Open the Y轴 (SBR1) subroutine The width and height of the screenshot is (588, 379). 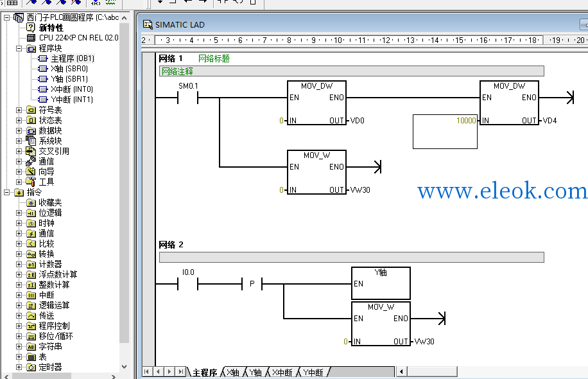point(69,79)
